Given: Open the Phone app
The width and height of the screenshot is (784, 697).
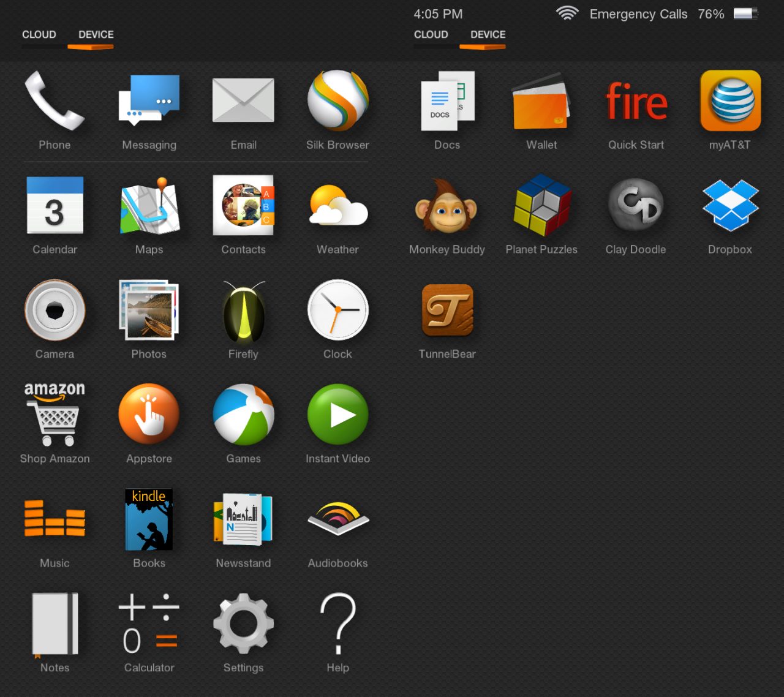Looking at the screenshot, I should click(x=55, y=100).
